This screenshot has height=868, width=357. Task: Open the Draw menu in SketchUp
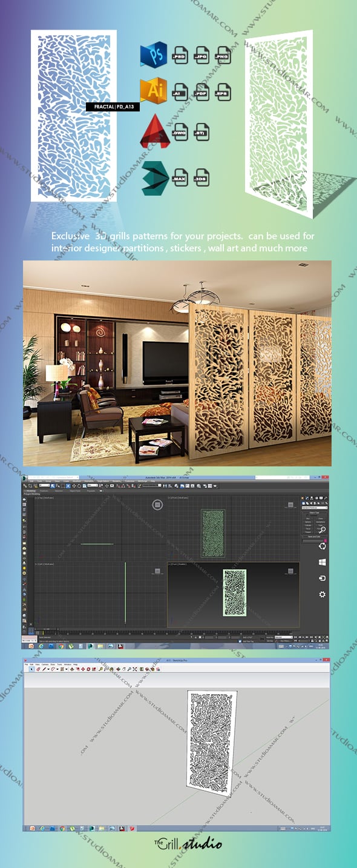pos(53,664)
